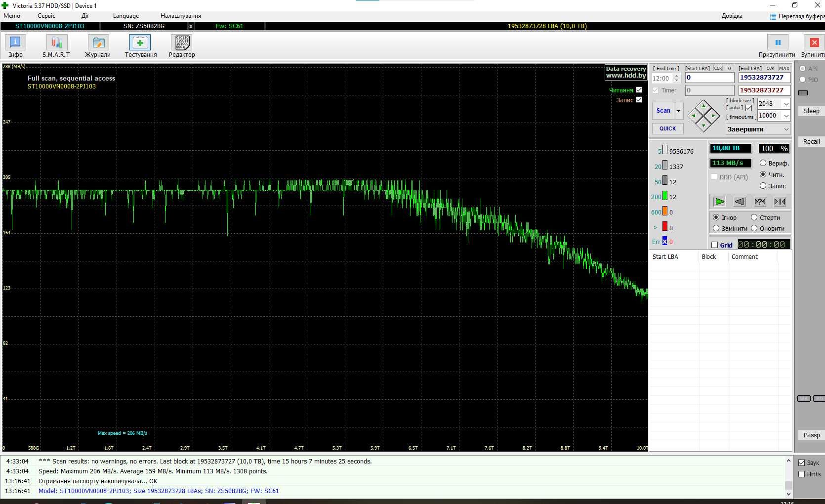Screen dimensions: 825x504
Task: Click the QUICK scan button
Action: click(x=667, y=128)
